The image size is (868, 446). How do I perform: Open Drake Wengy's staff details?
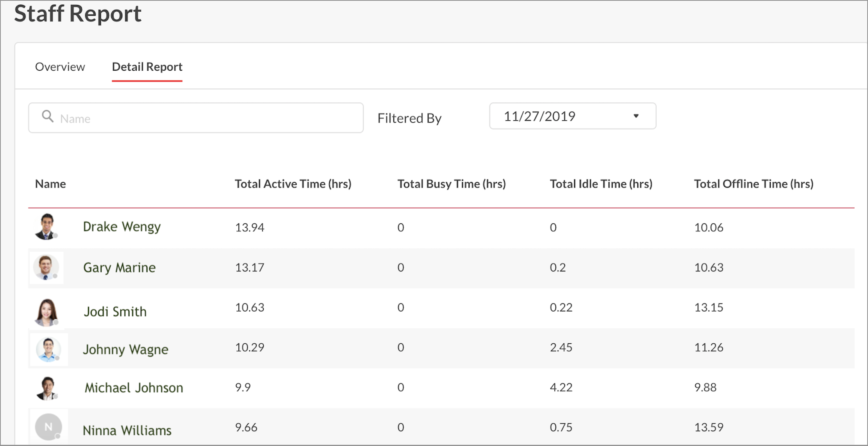121,227
